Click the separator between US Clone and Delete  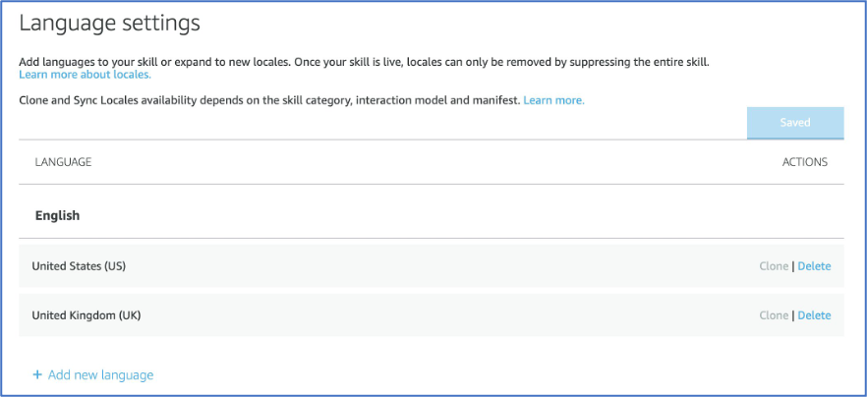pos(793,266)
